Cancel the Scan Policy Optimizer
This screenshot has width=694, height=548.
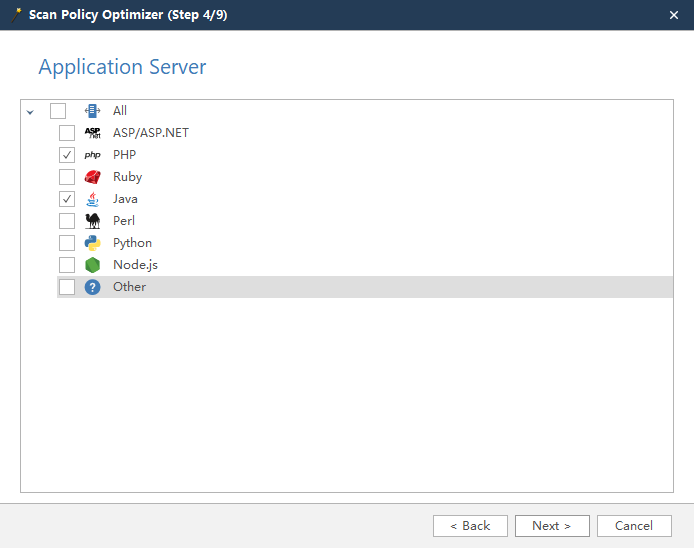634,526
